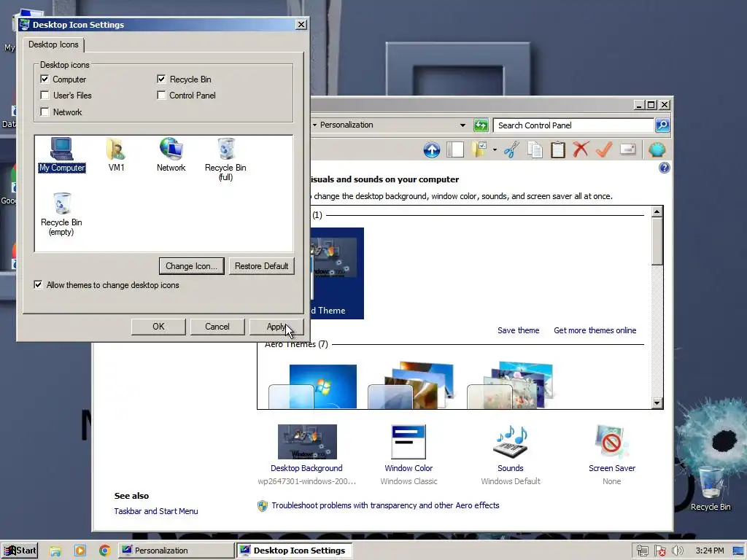Click the Cut scissors toolbar icon
This screenshot has width=747, height=560.
click(x=511, y=150)
